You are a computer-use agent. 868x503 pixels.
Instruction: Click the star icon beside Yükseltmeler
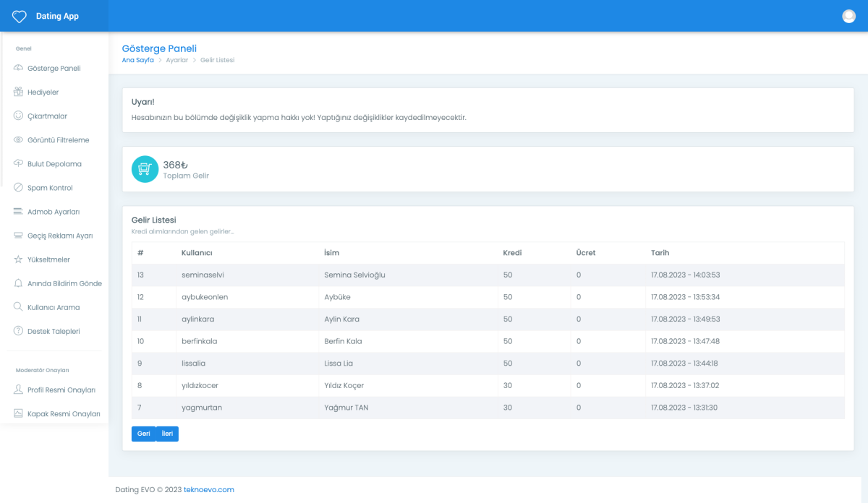click(x=19, y=259)
